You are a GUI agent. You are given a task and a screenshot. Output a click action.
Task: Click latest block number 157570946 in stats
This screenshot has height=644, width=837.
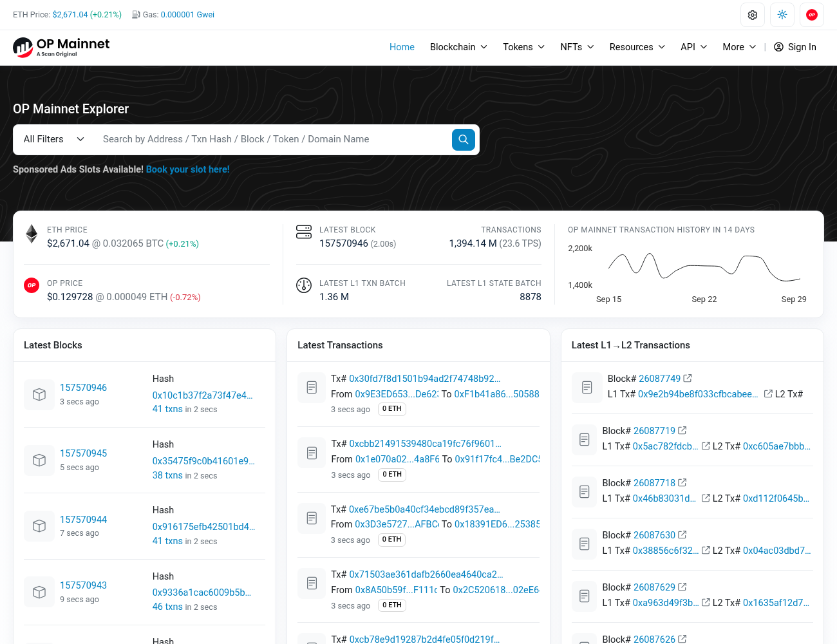click(x=344, y=243)
